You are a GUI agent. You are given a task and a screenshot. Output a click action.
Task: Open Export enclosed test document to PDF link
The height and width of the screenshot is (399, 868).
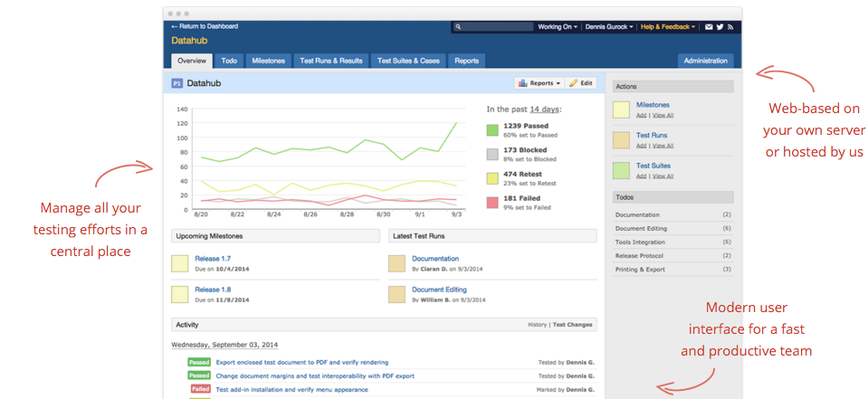point(302,363)
